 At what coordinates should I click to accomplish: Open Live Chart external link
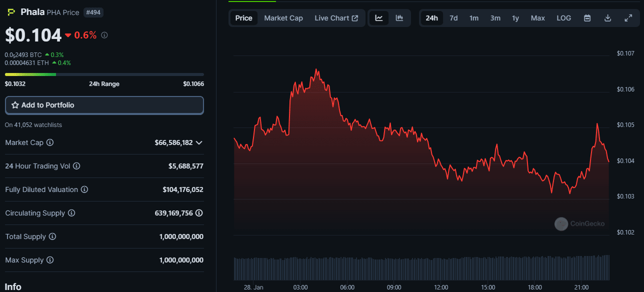[x=336, y=18]
